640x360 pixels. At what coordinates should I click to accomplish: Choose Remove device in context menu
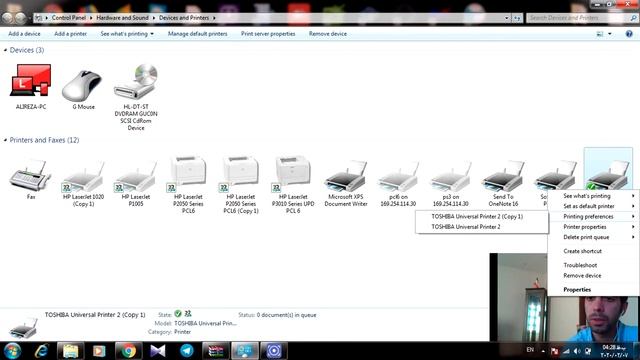pos(593,276)
